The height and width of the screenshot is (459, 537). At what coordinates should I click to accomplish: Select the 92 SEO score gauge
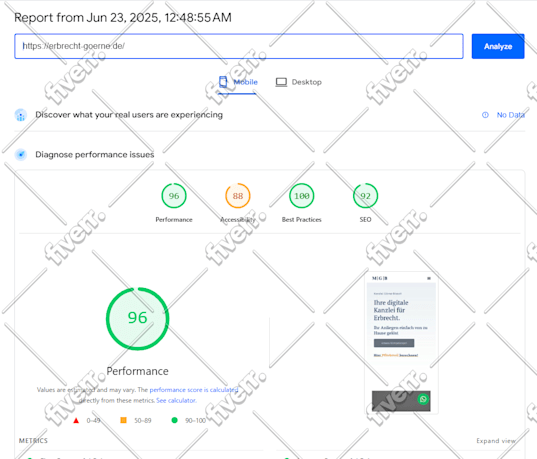click(x=365, y=196)
